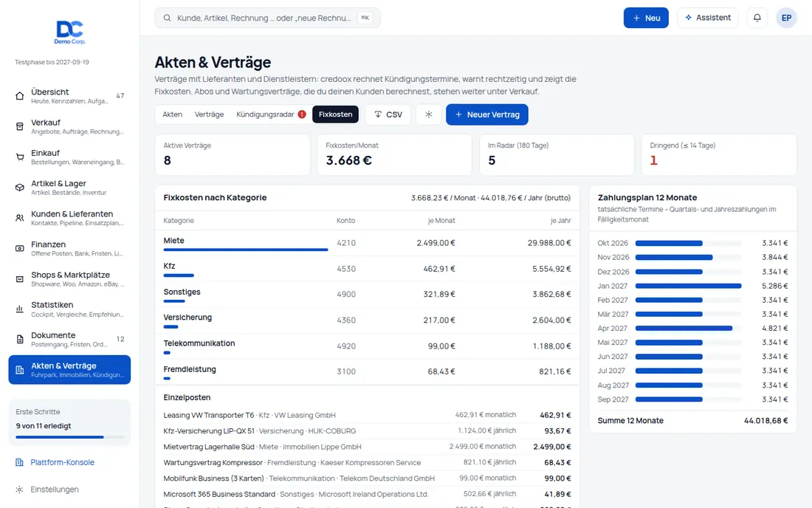Click the Verkauf sidebar icon
812x508 pixels.
pyautogui.click(x=20, y=126)
